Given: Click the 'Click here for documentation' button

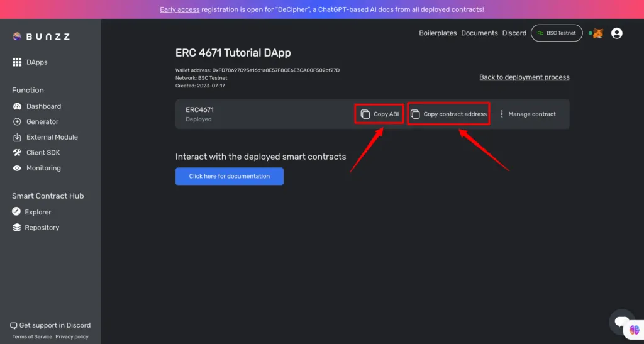Looking at the screenshot, I should click(x=229, y=176).
